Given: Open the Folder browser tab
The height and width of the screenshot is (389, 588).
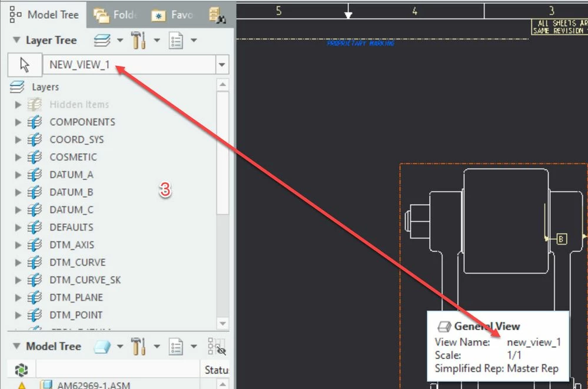Looking at the screenshot, I should pyautogui.click(x=117, y=15).
